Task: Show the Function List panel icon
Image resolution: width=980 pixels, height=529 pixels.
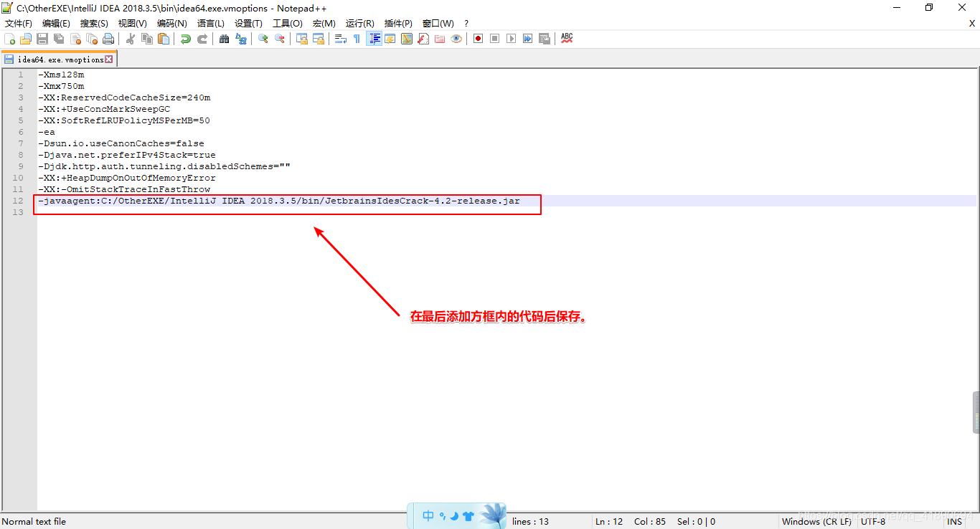Action: 423,39
